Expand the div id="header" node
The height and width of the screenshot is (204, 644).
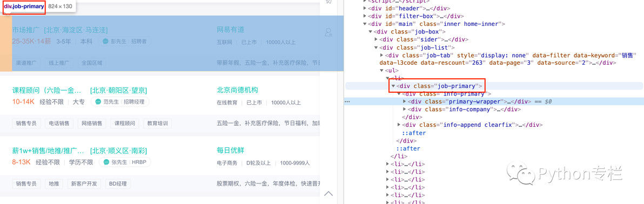pyautogui.click(x=365, y=9)
